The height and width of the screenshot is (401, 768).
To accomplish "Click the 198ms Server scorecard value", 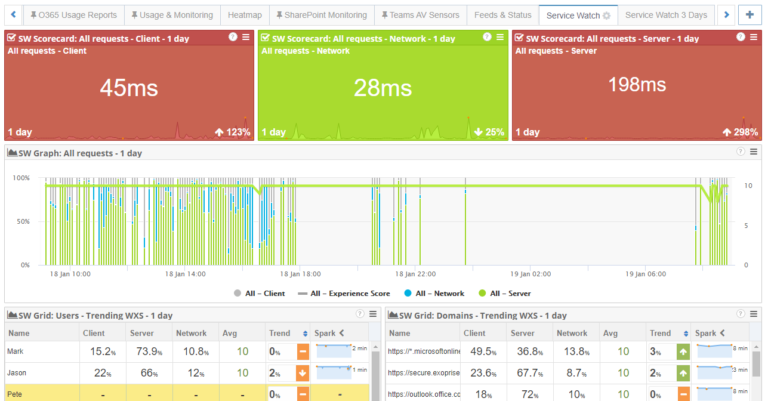I will 637,85.
